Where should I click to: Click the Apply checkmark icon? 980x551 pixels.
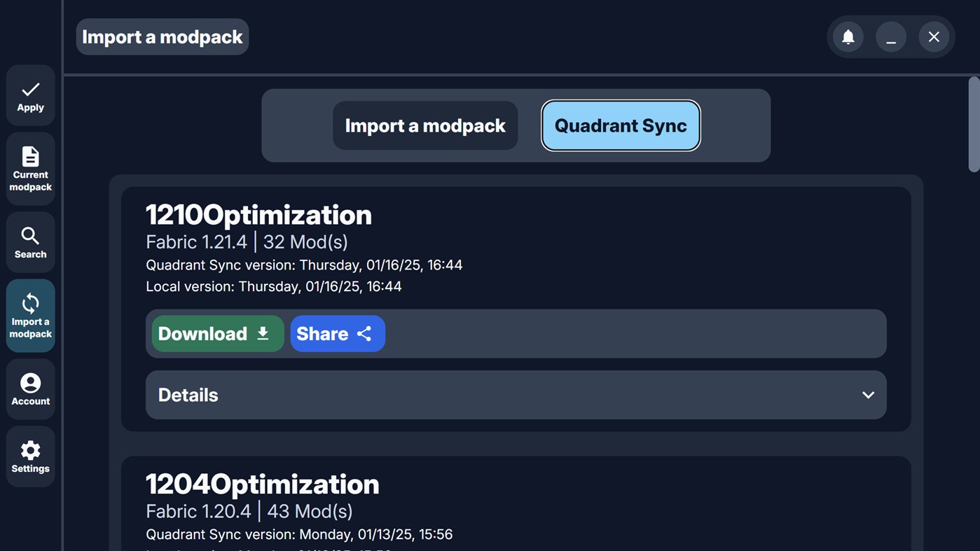30,90
